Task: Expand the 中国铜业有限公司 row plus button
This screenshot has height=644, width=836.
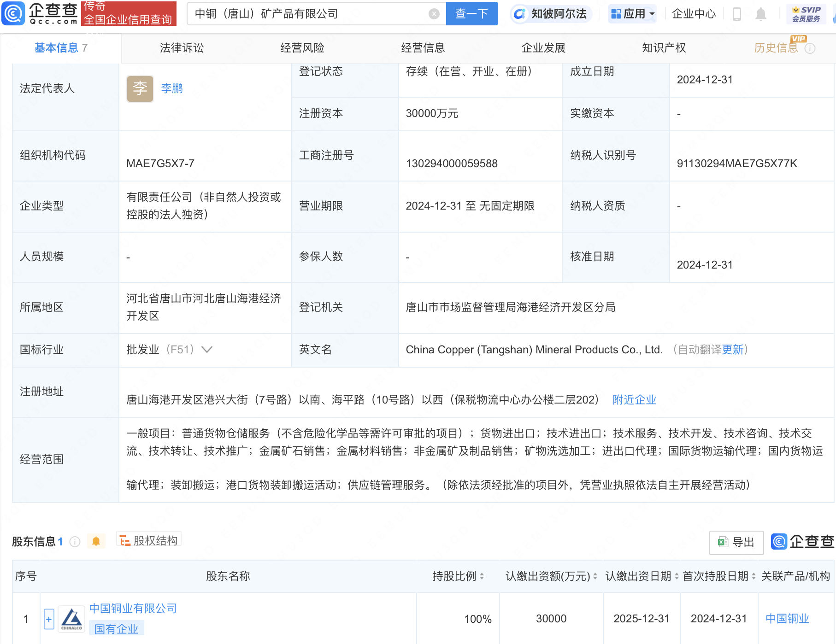Action: click(x=49, y=619)
